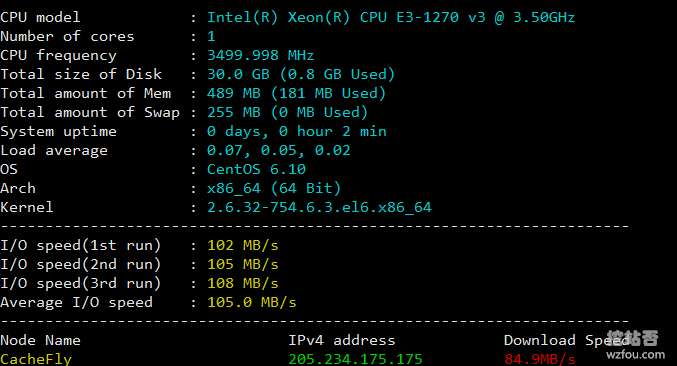Image resolution: width=677 pixels, height=366 pixels.
Task: Click the 'Total amount of Swap' label
Action: 90,112
